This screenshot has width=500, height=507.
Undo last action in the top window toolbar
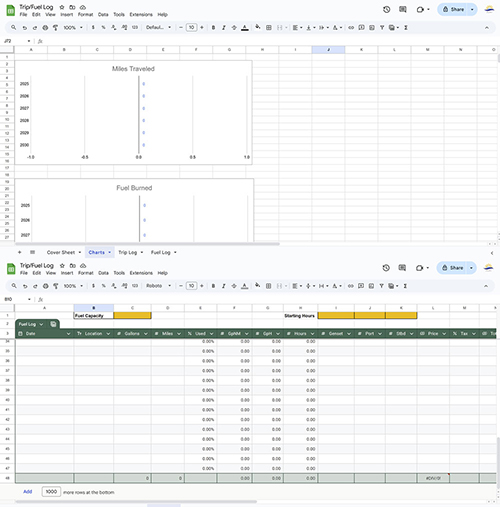(24, 28)
